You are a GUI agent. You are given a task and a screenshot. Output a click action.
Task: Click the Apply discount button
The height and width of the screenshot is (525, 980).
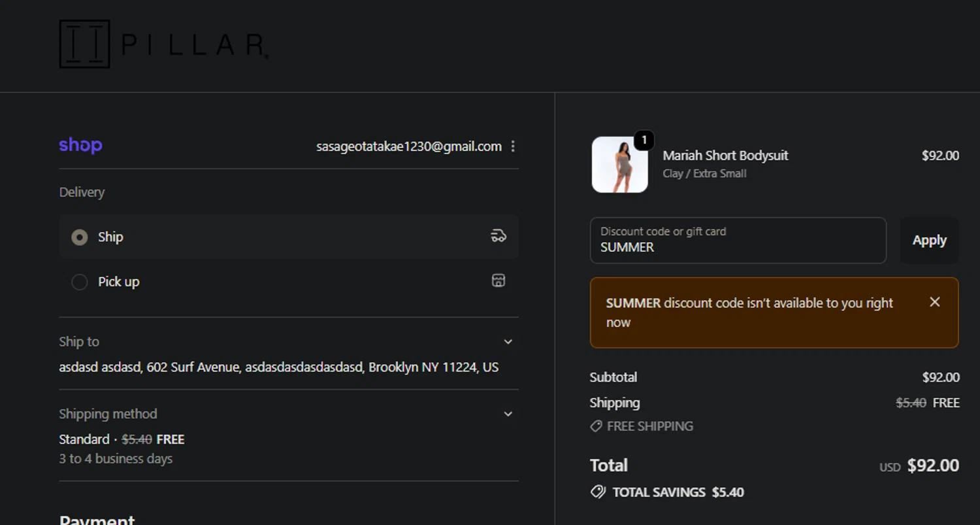[x=929, y=241]
